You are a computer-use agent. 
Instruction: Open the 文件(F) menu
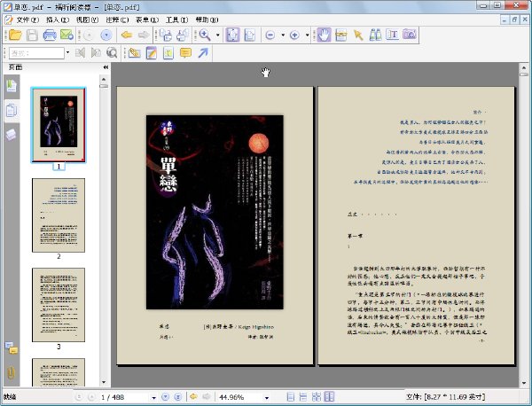pos(27,20)
